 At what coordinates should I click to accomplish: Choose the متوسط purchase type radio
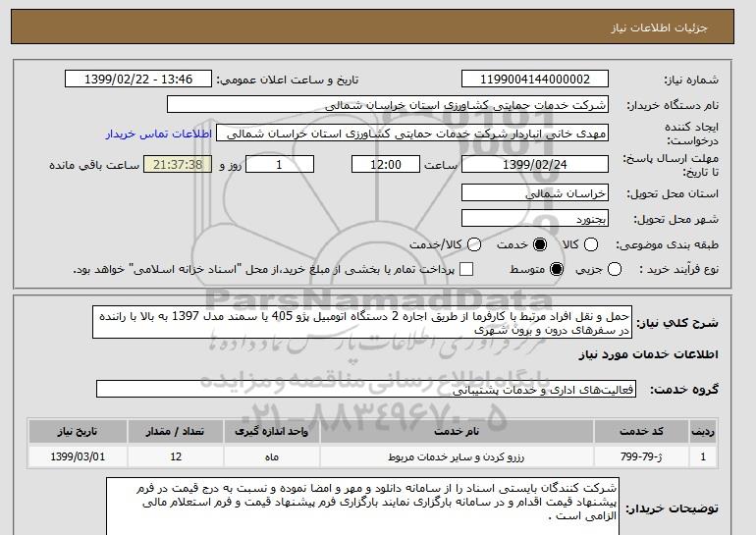point(557,269)
